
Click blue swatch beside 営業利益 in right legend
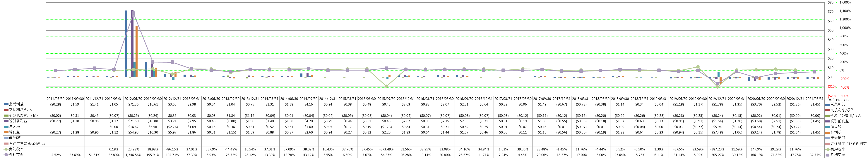(x=828, y=105)
